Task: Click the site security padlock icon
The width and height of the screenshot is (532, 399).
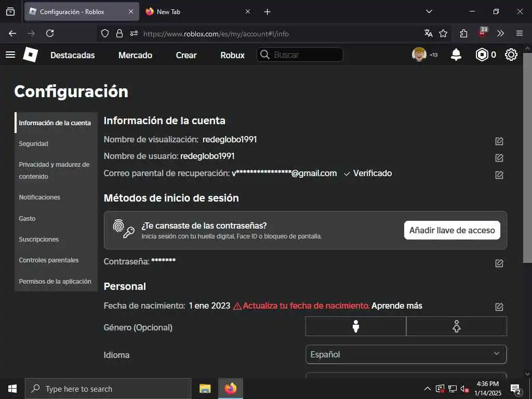Action: [119, 33]
